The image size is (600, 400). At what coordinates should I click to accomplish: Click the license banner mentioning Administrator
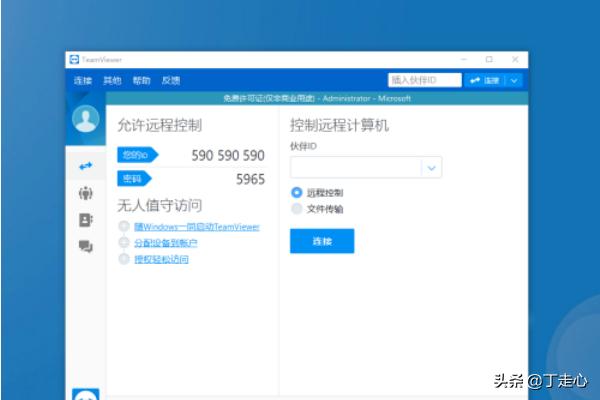tap(317, 99)
